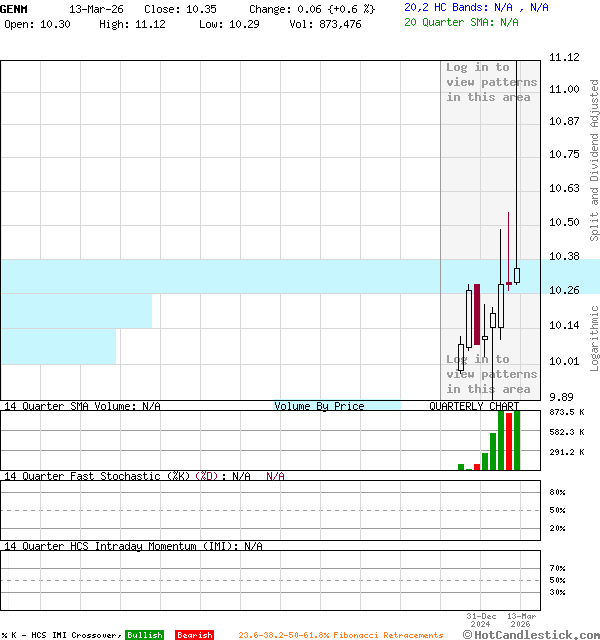Click the latest white candlestick on chart
The width and height of the screenshot is (600, 640).
coord(517,275)
